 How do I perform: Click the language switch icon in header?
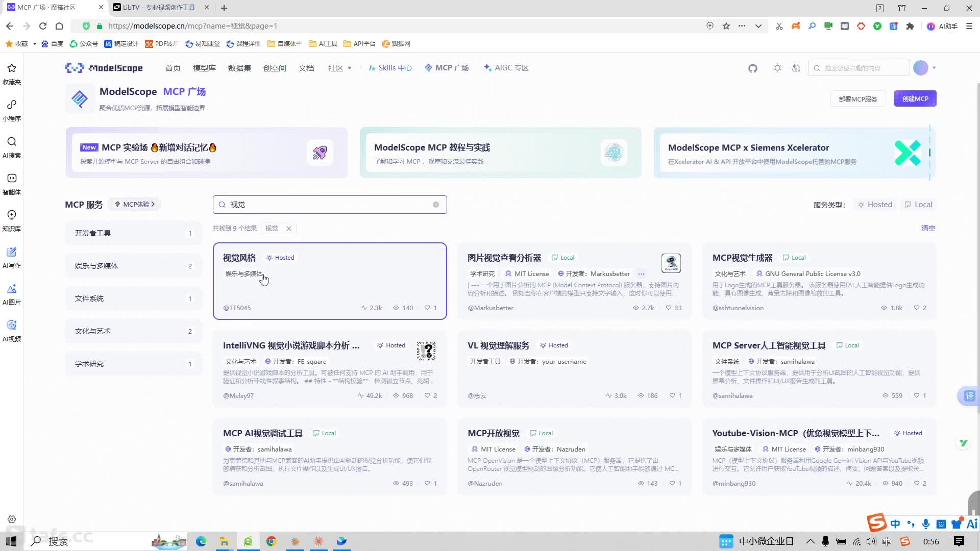[x=796, y=68]
